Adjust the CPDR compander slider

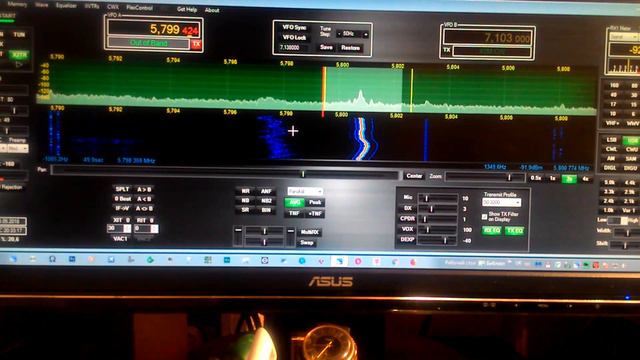pyautogui.click(x=439, y=220)
